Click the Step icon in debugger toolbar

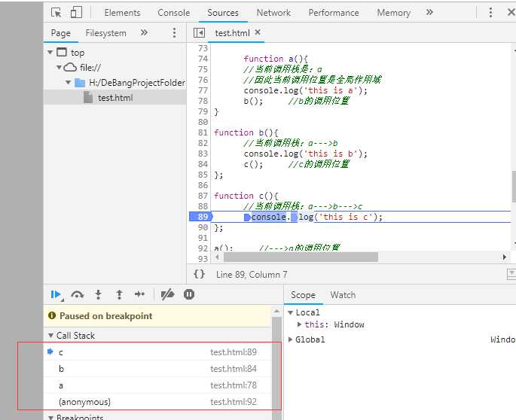(x=139, y=294)
